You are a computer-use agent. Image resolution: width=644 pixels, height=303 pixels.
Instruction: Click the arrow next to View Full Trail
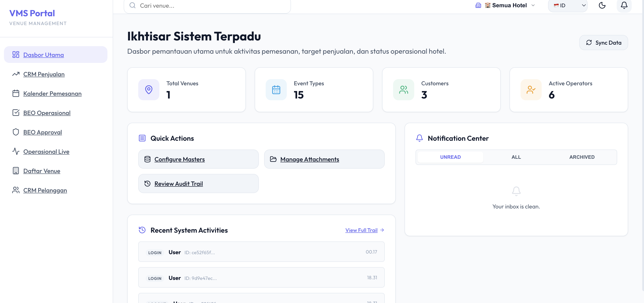click(x=382, y=230)
